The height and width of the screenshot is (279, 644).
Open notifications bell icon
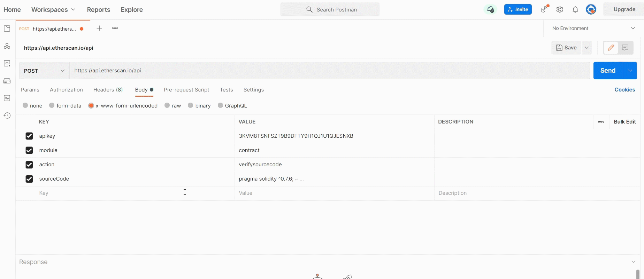pyautogui.click(x=575, y=10)
